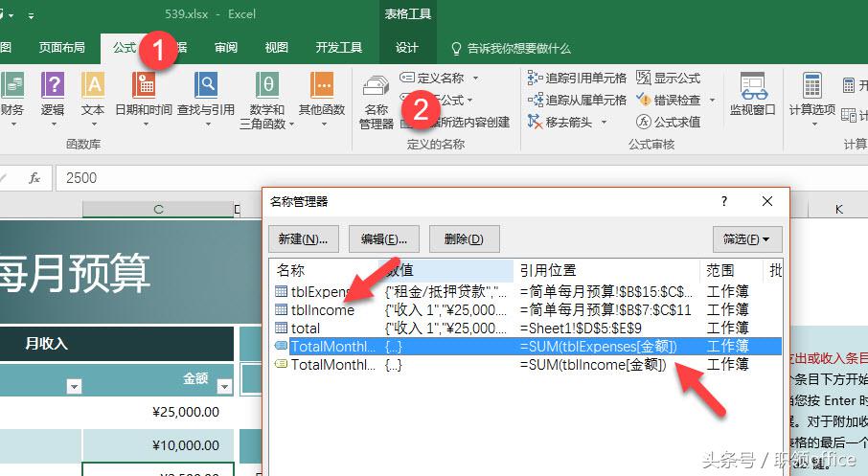Click the ¥10,000.00 cell

coord(158,445)
